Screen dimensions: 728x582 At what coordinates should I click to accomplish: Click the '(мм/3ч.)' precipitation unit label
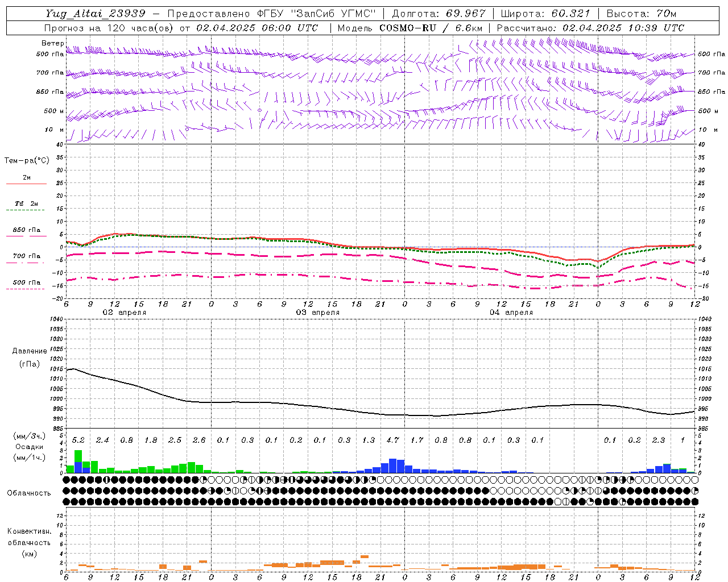[30, 436]
